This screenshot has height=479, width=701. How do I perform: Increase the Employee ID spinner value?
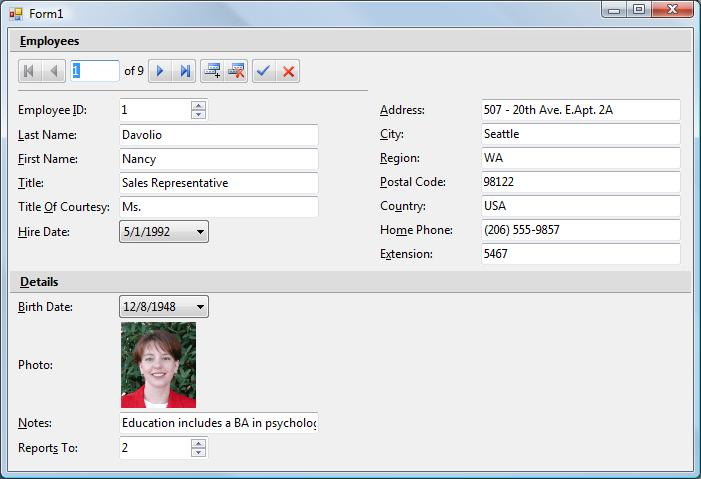(198, 105)
